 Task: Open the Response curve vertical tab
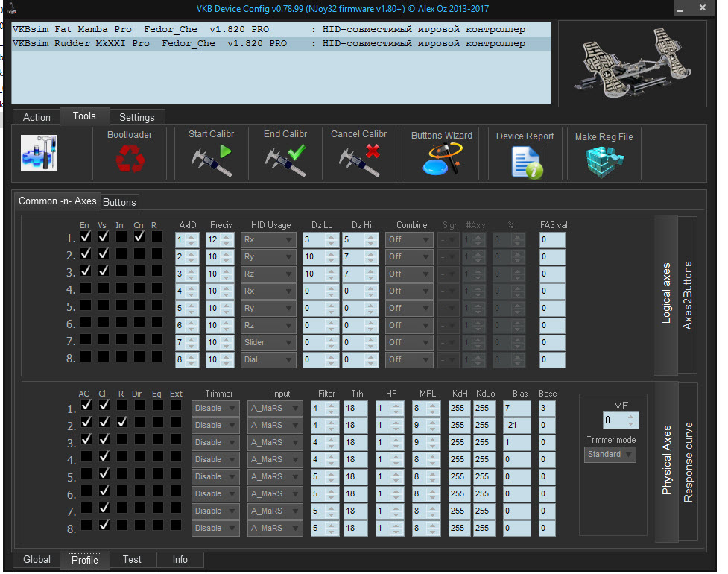pos(688,462)
